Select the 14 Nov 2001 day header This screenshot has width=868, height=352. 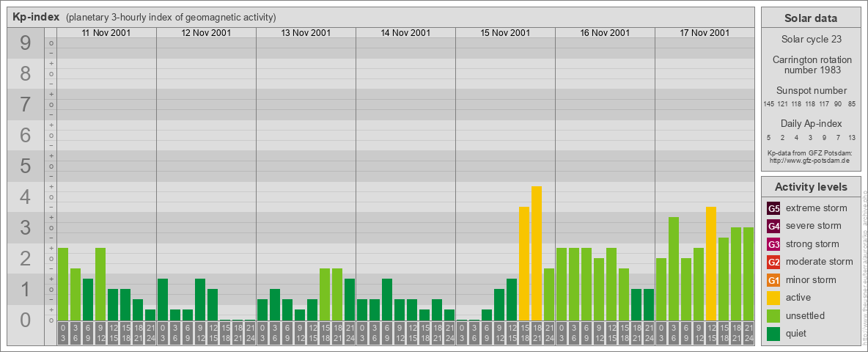tap(405, 33)
